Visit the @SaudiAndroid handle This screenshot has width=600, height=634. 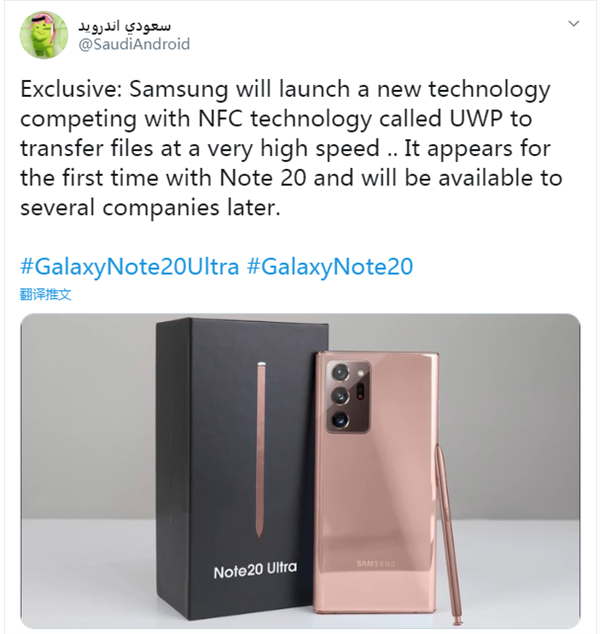133,45
